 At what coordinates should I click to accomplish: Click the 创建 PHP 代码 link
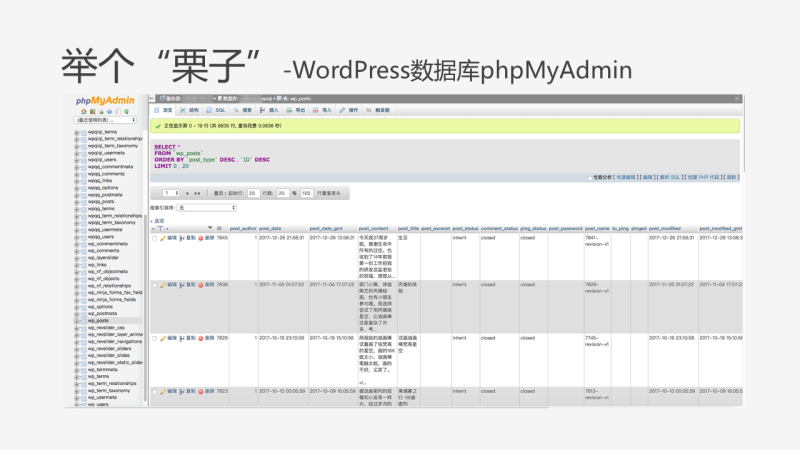tap(703, 178)
